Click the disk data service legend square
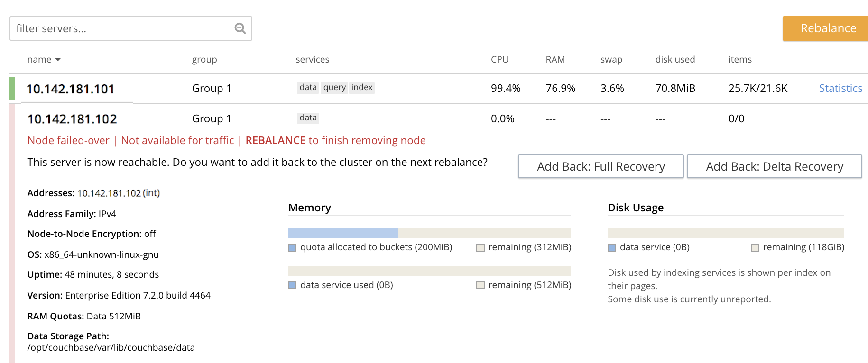Image resolution: width=868 pixels, height=363 pixels. pos(612,247)
